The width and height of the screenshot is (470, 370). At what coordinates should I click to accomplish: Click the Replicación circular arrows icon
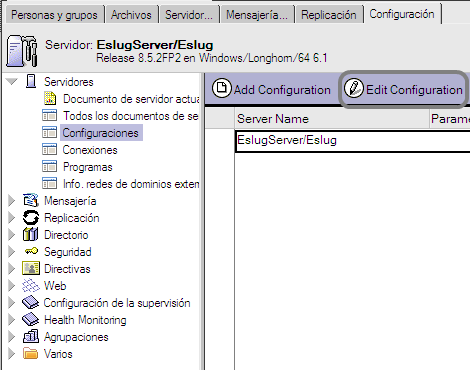tap(31, 218)
